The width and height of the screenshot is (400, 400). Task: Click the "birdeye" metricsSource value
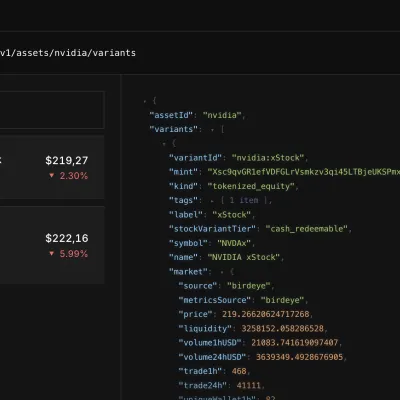point(282,300)
